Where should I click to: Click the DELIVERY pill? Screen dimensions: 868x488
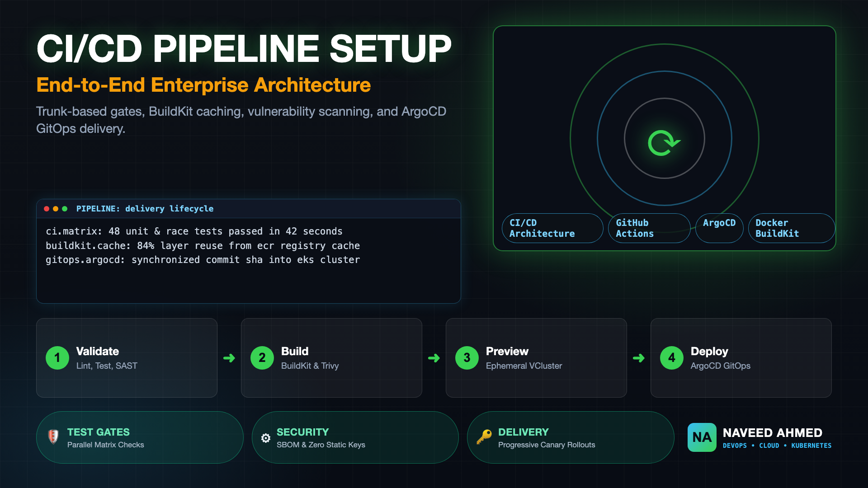pos(571,437)
